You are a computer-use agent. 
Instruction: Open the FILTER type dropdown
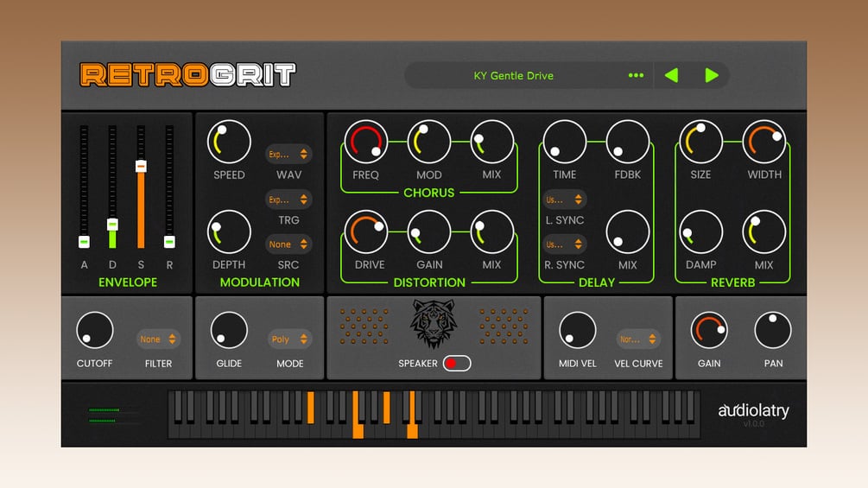coord(158,339)
